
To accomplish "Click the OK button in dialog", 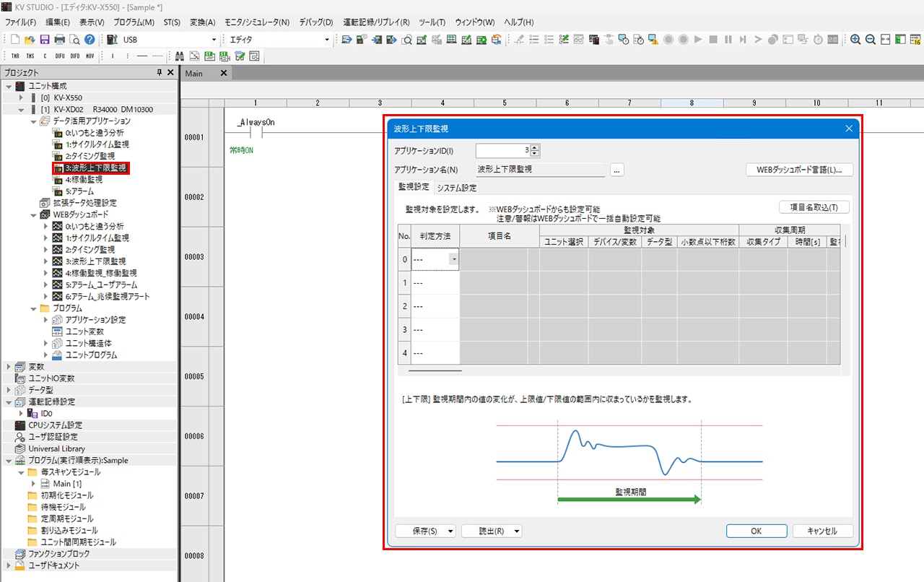I will pyautogui.click(x=756, y=531).
